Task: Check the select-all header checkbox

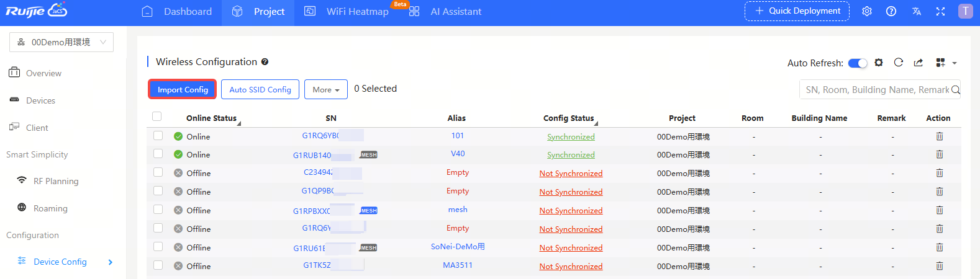Action: [x=157, y=117]
